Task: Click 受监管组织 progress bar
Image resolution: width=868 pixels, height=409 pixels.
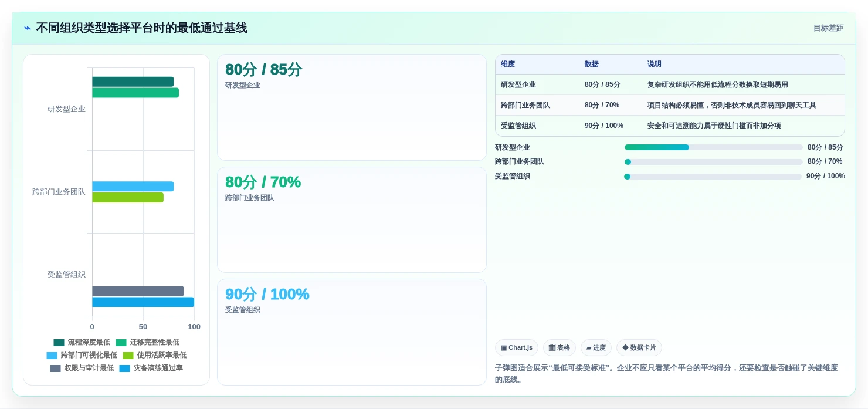Action: click(713, 177)
